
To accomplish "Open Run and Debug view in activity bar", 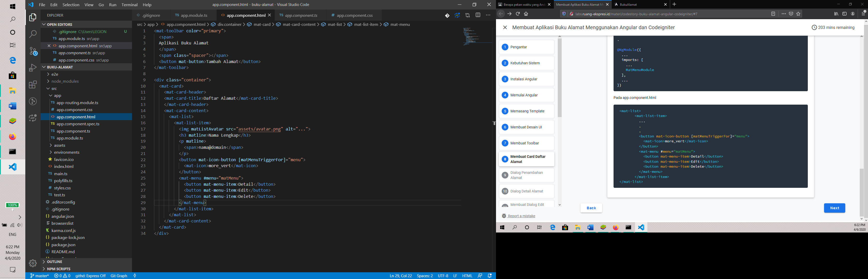I will (33, 68).
